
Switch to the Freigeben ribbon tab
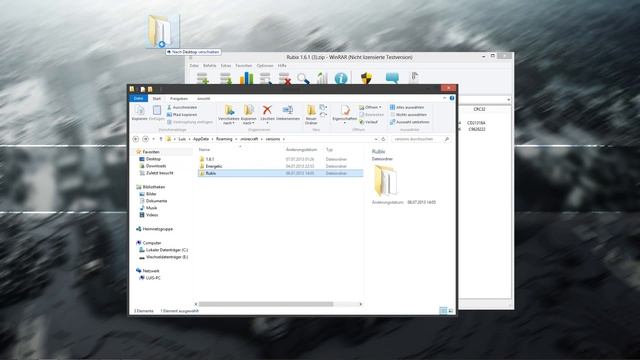179,99
